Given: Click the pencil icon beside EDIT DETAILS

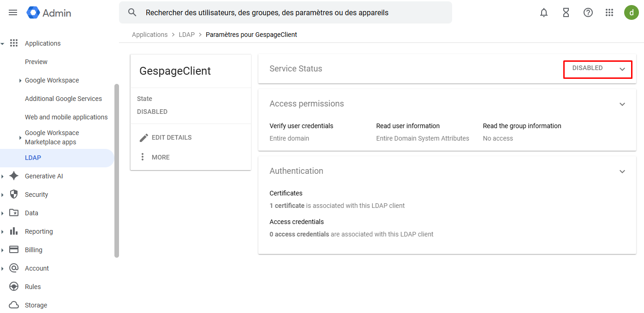Looking at the screenshot, I should 144,137.
